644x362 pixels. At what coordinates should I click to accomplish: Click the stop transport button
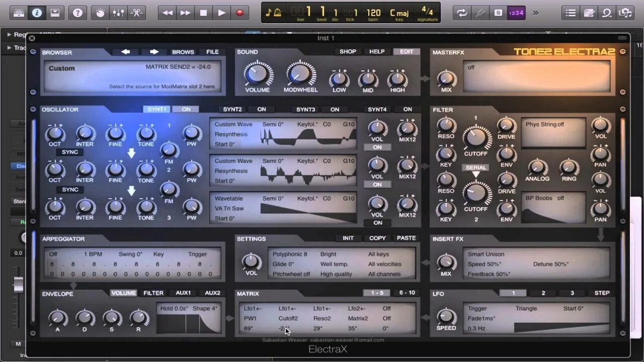(204, 13)
